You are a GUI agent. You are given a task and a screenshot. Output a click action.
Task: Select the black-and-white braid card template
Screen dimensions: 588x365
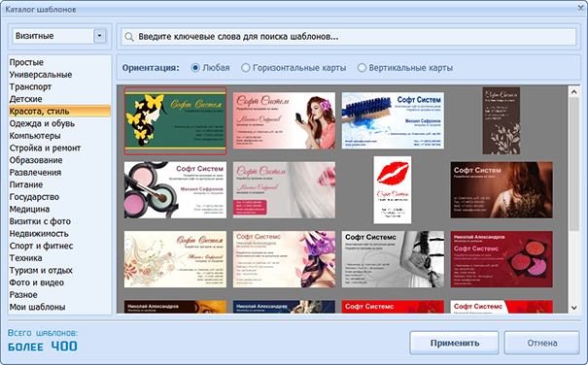(393, 259)
